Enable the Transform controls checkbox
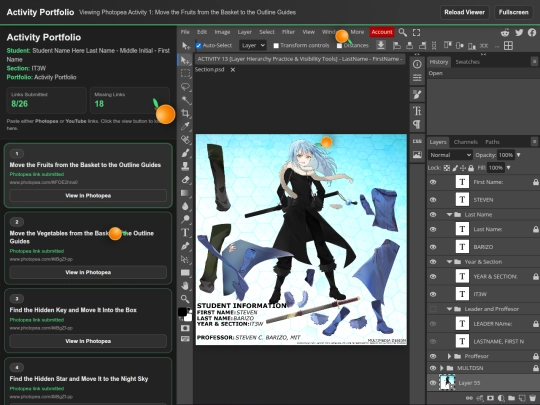Viewport: 540px width, 405px height. tap(276, 45)
